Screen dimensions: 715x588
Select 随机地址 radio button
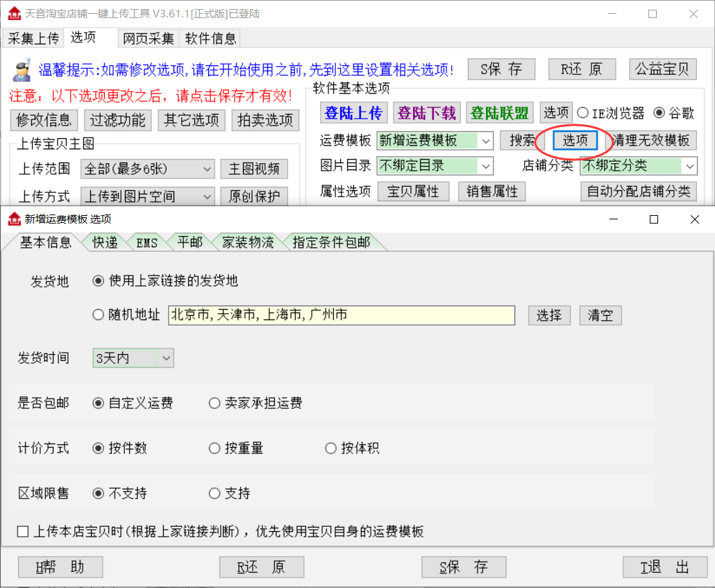[99, 315]
